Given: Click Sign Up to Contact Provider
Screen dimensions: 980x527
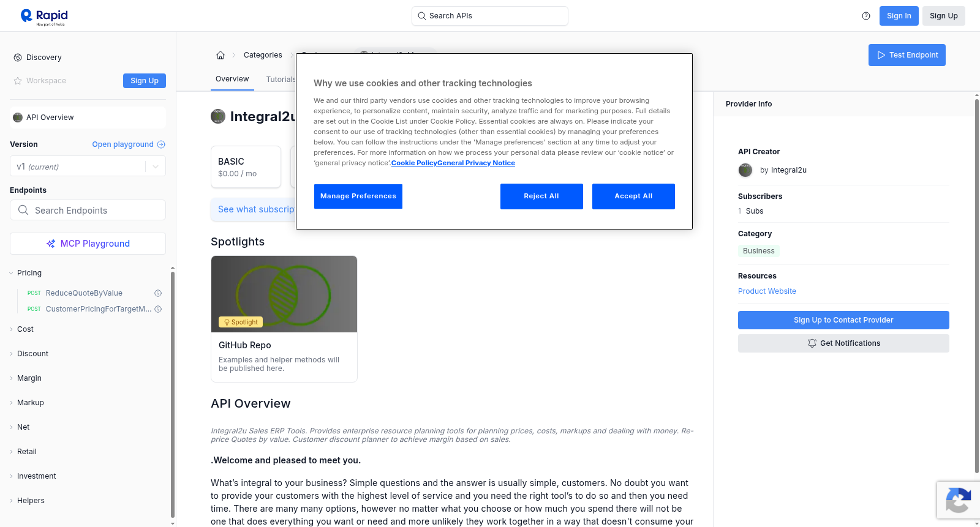Looking at the screenshot, I should click(x=843, y=320).
